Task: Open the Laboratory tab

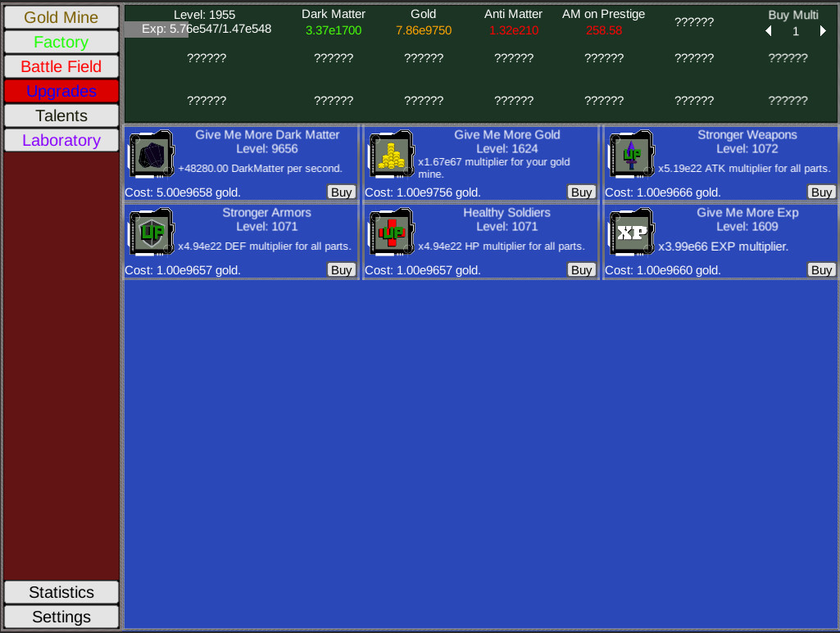Action: click(x=61, y=140)
